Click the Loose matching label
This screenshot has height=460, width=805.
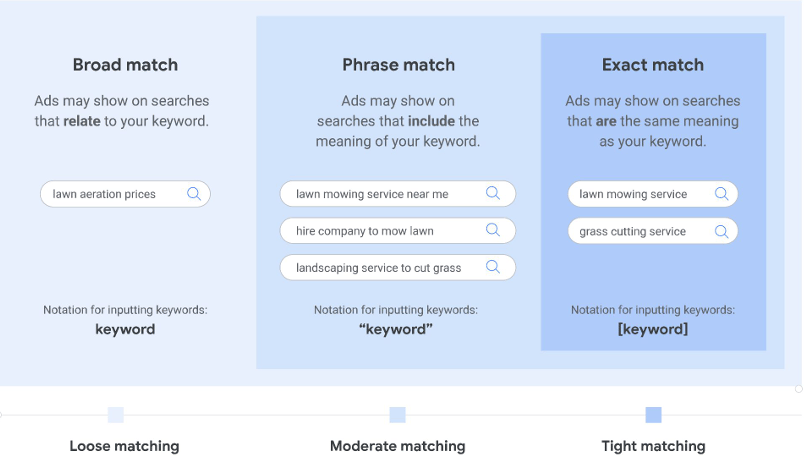[x=124, y=446]
